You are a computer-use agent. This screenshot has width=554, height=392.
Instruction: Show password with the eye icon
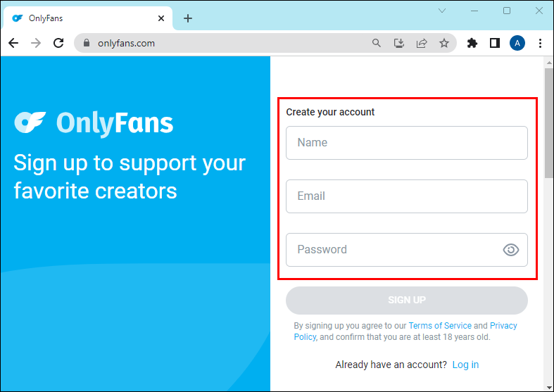click(x=511, y=250)
